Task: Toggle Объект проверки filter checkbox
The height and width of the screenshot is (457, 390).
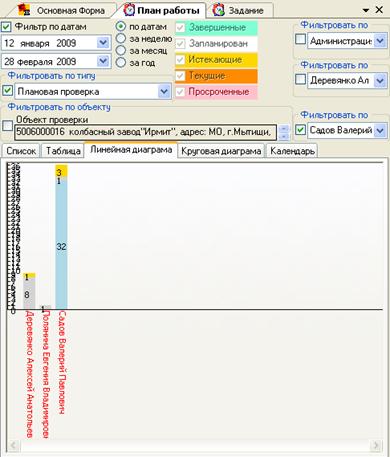Action: pyautogui.click(x=7, y=126)
